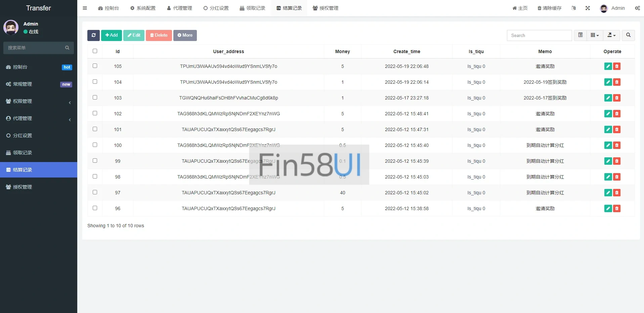This screenshot has height=313, width=644.
Task: Open the columns visibility dropdown
Action: [x=595, y=35]
